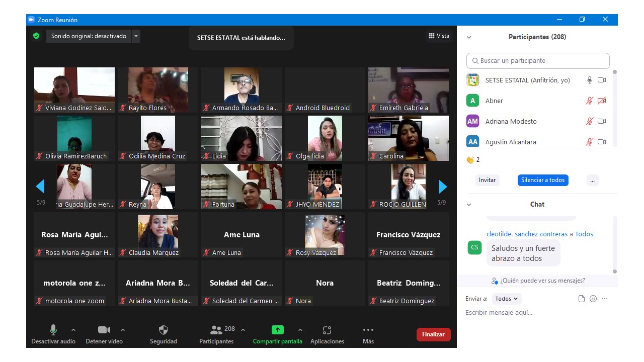
Task: Select Android Bluedroid participant tile
Action: pyautogui.click(x=325, y=90)
